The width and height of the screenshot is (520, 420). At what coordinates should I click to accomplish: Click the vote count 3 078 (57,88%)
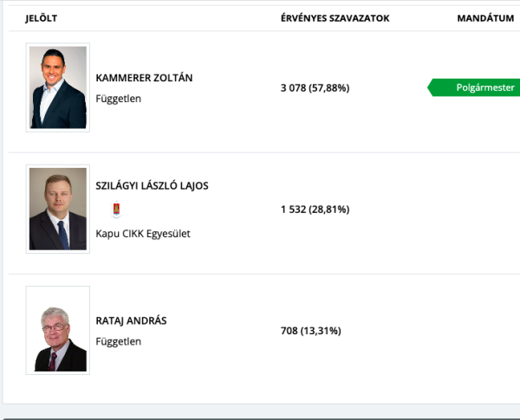click(315, 87)
